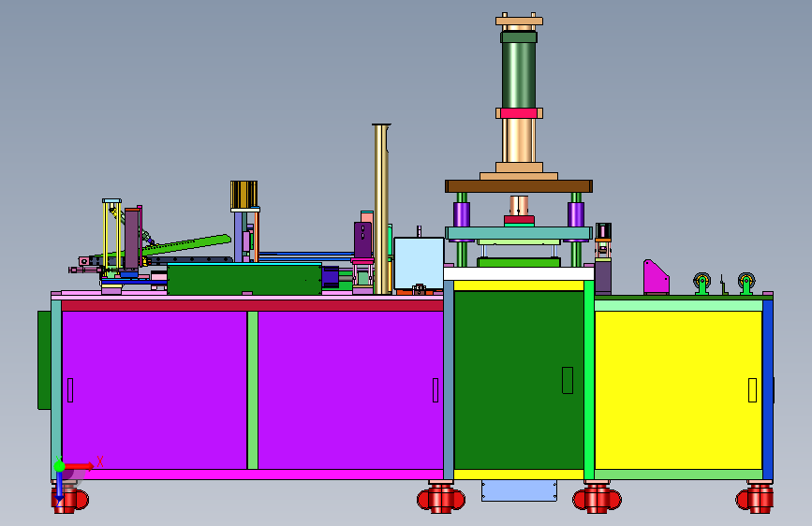Click the green origin ball of the coordinate triad
Viewport: 812px width, 526px height.
[60, 466]
